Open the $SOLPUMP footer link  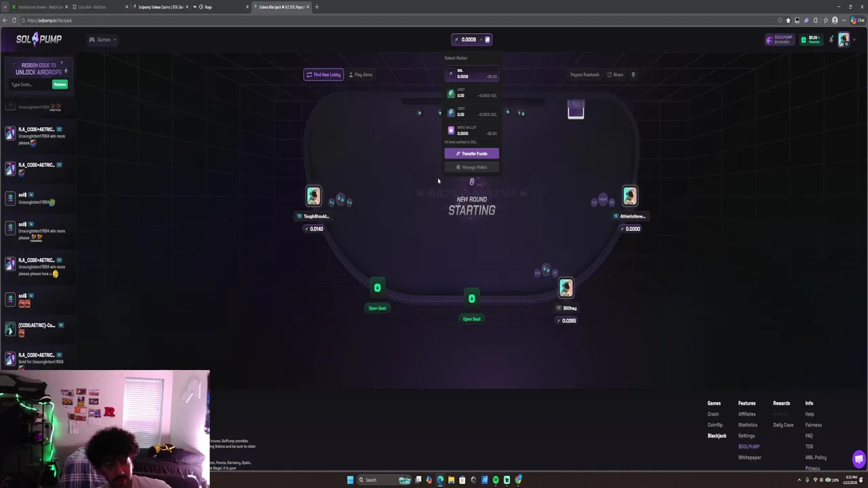[x=749, y=447]
